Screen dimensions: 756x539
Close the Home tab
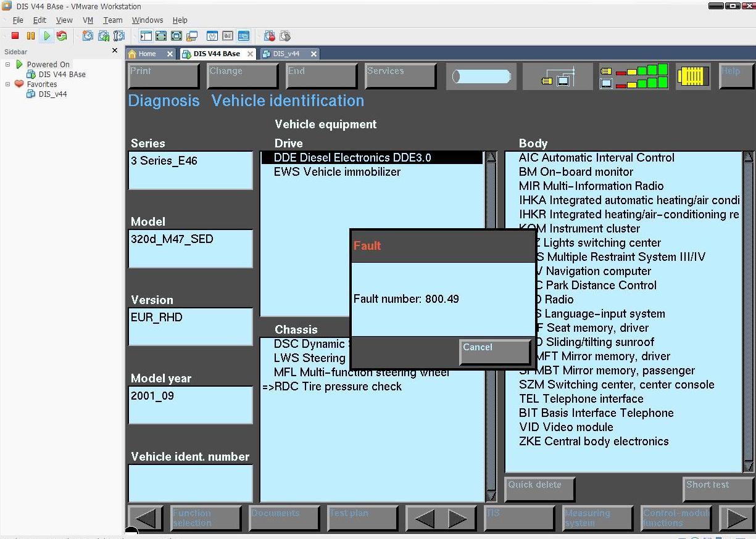click(170, 54)
